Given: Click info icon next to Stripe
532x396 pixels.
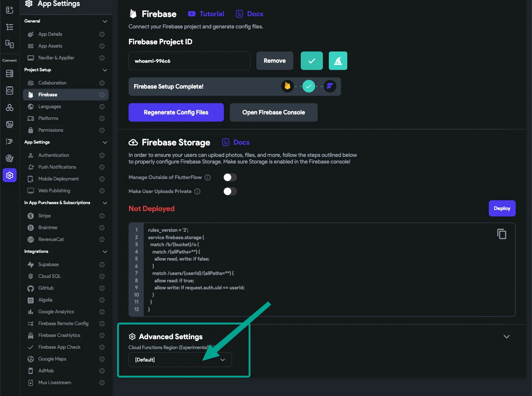Looking at the screenshot, I should (x=102, y=216).
